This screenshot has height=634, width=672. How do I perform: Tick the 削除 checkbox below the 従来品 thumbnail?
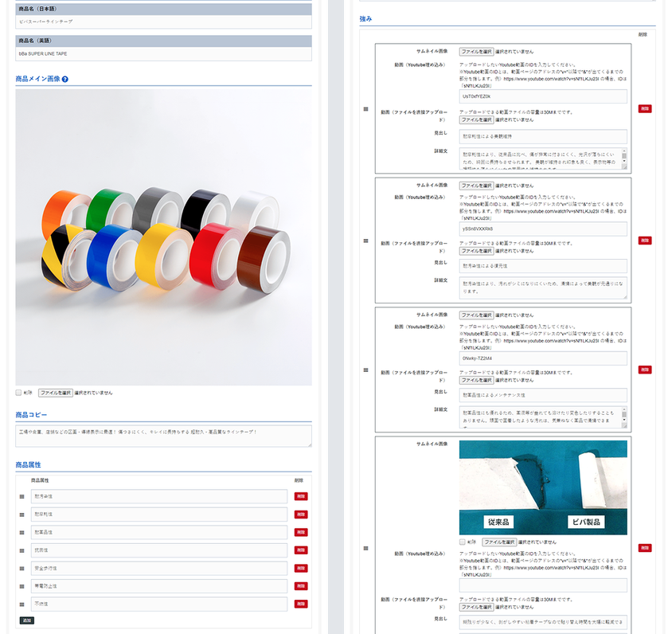(463, 542)
